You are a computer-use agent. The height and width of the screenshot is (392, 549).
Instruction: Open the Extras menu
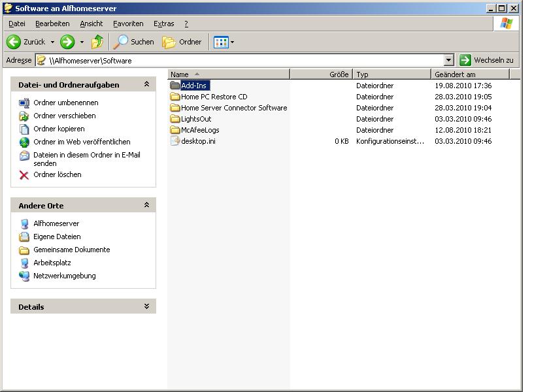point(163,24)
